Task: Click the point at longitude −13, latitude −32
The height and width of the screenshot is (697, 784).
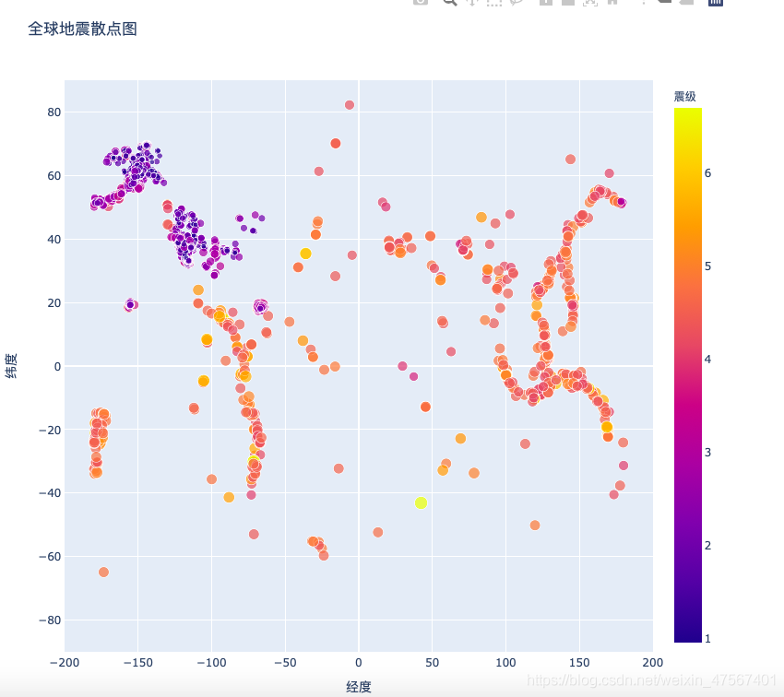Action: pyautogui.click(x=339, y=468)
